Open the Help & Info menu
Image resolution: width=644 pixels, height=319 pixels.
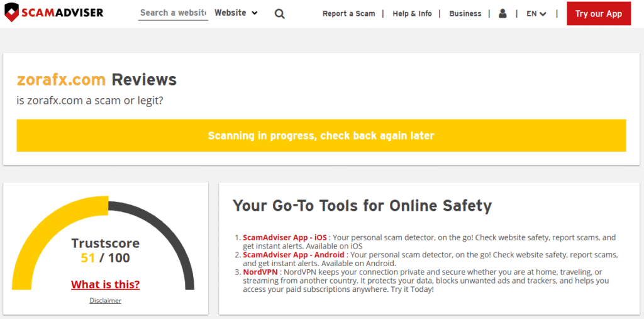point(412,14)
